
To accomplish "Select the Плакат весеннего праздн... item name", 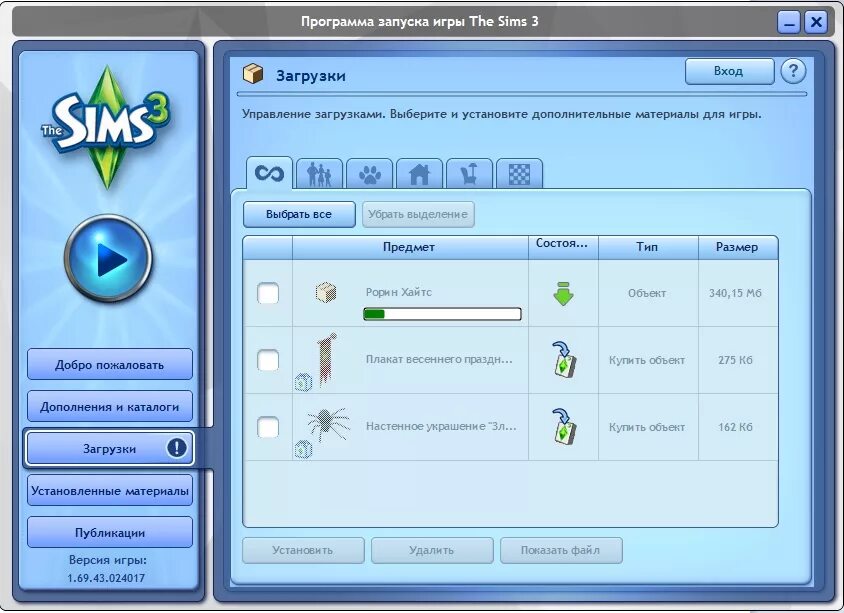I will tap(439, 359).
